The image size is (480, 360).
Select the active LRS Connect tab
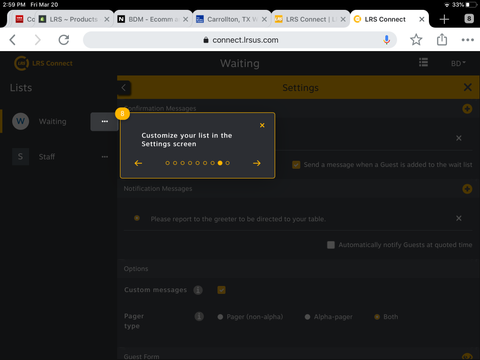385,19
